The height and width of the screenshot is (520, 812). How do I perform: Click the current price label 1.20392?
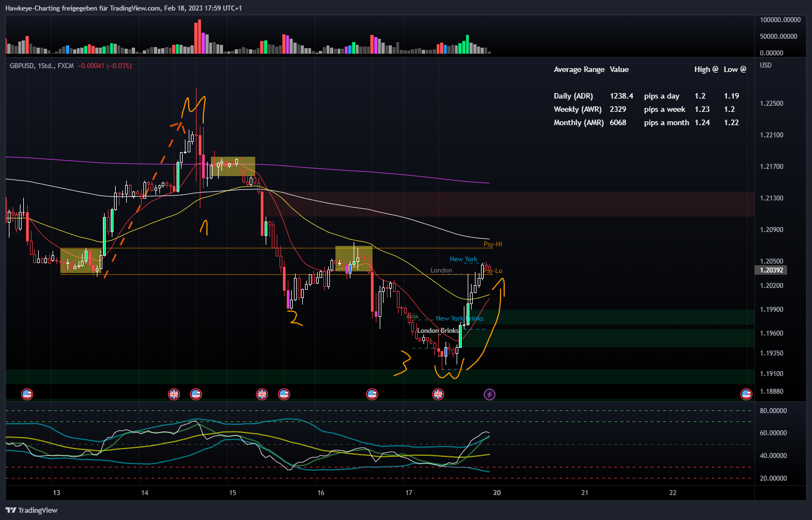click(x=771, y=270)
